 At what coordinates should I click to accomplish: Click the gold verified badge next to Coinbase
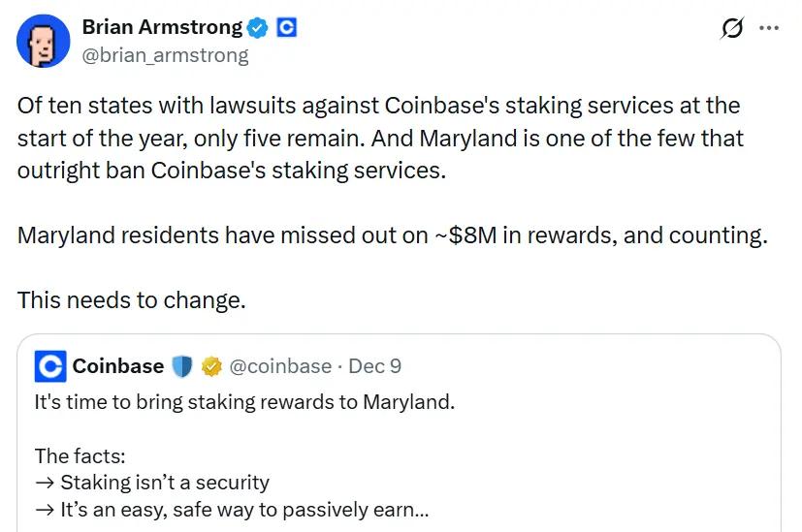click(211, 366)
